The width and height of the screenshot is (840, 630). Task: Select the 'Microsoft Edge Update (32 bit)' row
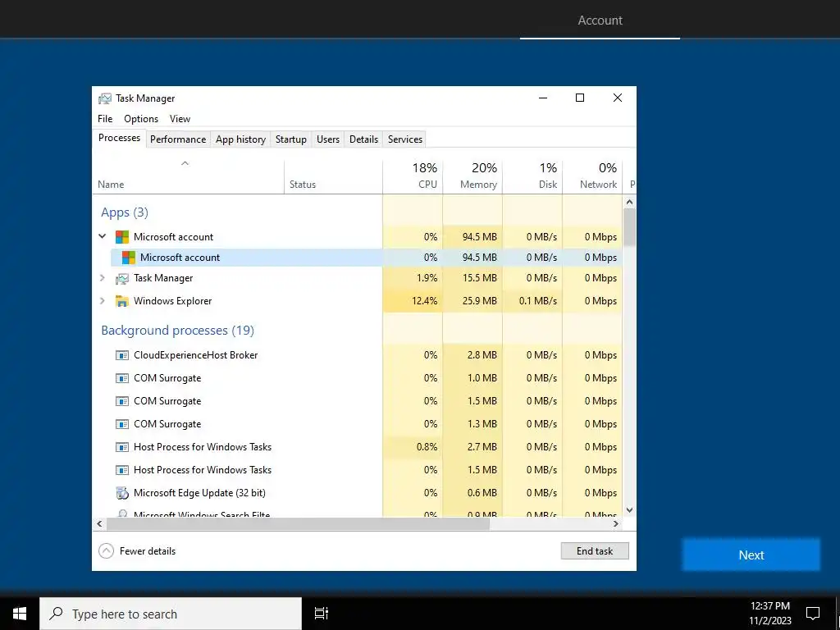click(358, 493)
